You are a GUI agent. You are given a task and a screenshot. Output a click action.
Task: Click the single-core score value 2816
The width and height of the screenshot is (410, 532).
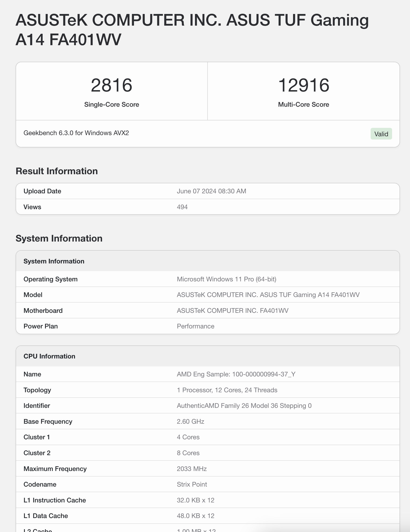112,85
